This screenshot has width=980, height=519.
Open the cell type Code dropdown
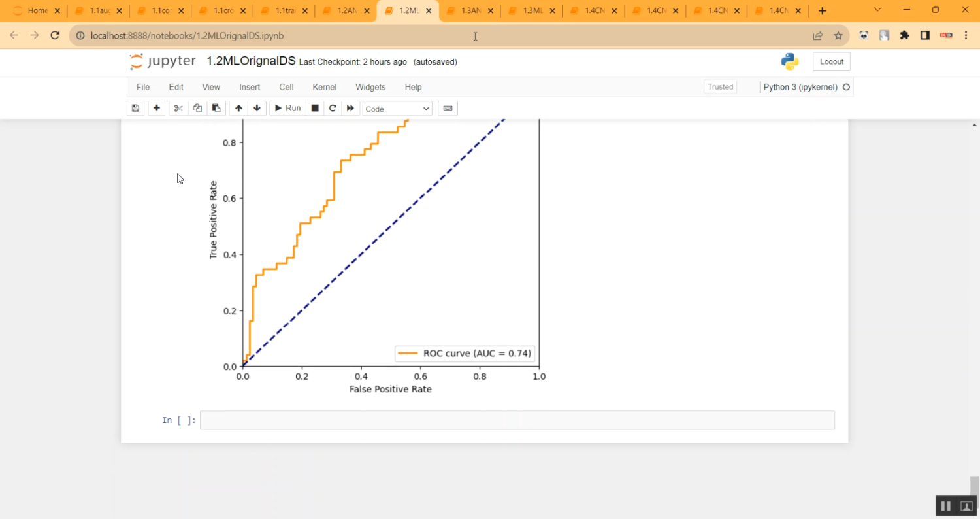click(397, 109)
